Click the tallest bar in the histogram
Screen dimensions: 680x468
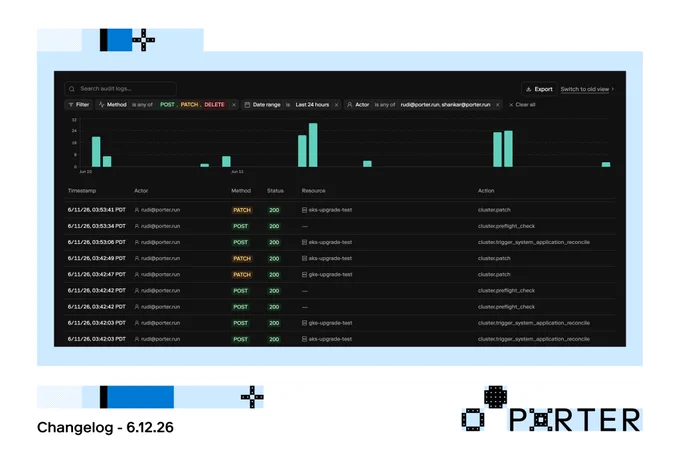coord(313,145)
